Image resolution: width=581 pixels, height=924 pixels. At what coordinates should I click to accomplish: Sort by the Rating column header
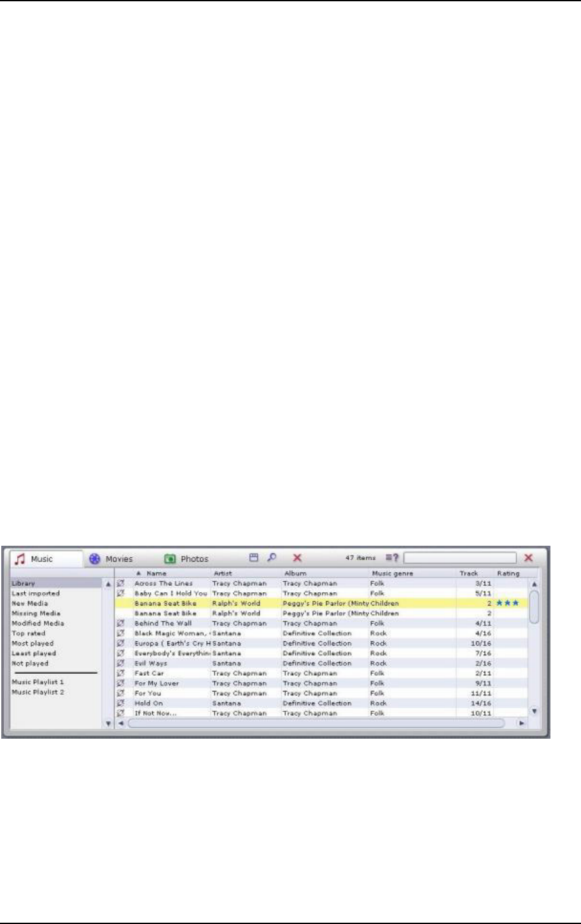pos(511,574)
